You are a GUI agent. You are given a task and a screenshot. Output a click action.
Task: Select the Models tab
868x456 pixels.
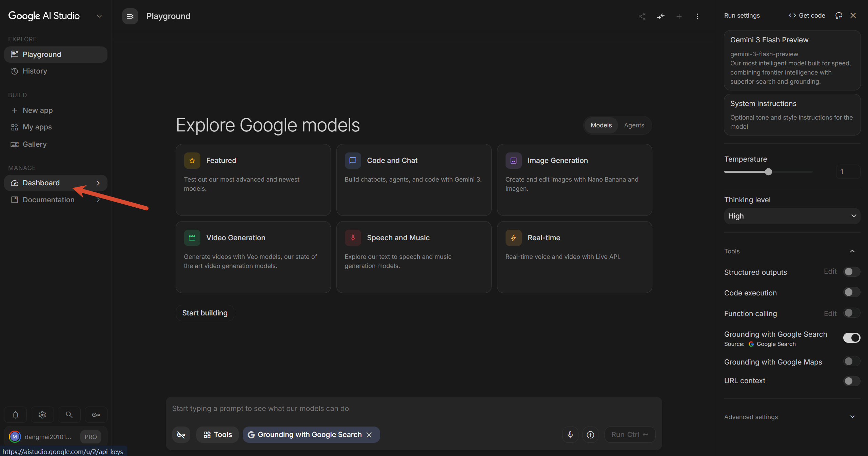[x=601, y=125]
